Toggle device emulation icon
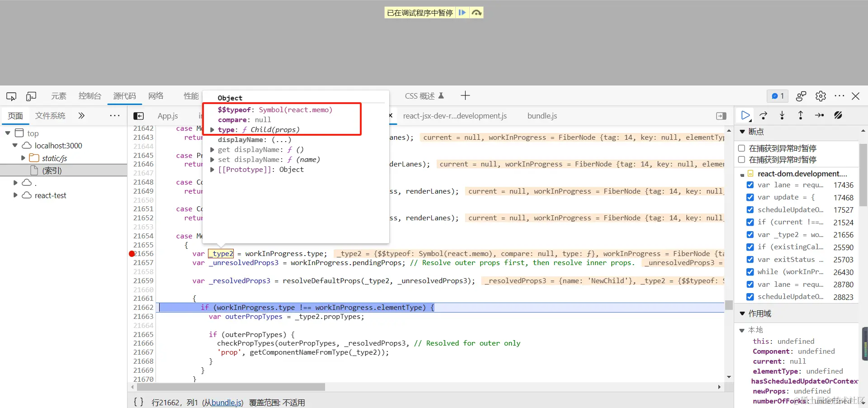Viewport: 868px width, 408px height. click(31, 96)
